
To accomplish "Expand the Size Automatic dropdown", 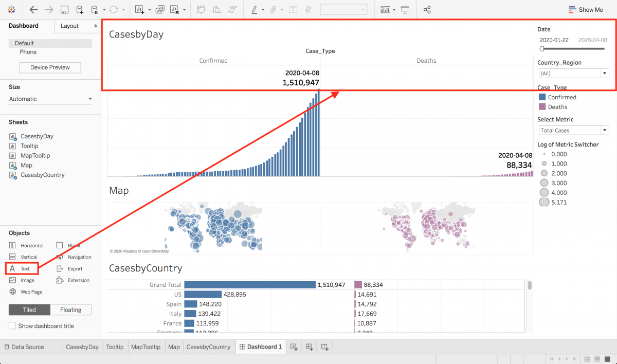I will pos(50,99).
